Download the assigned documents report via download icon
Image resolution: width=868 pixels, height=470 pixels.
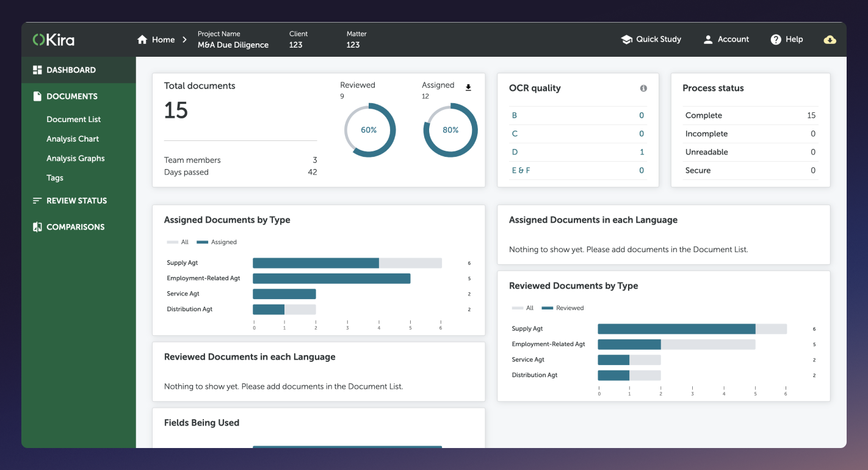tap(468, 87)
